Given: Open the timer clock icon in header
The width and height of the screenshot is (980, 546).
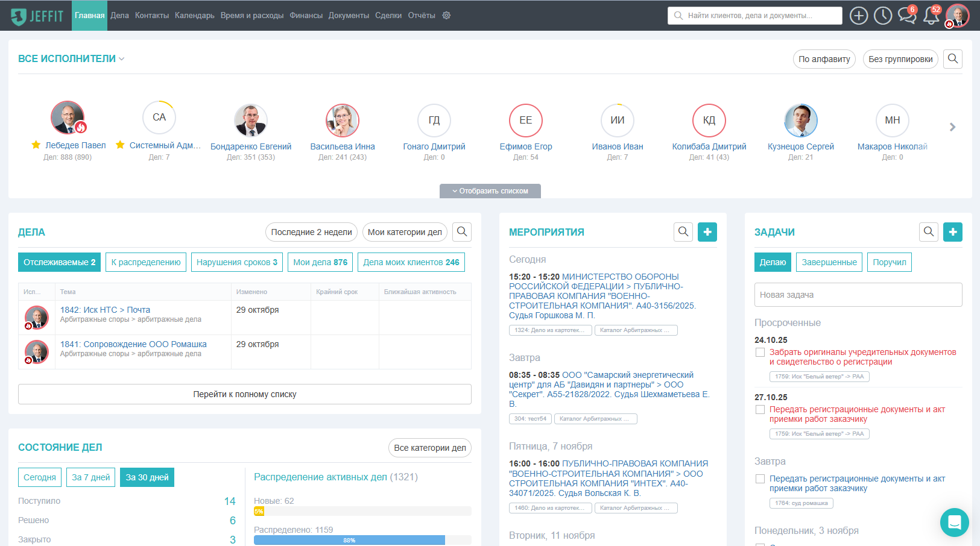Looking at the screenshot, I should pyautogui.click(x=883, y=16).
